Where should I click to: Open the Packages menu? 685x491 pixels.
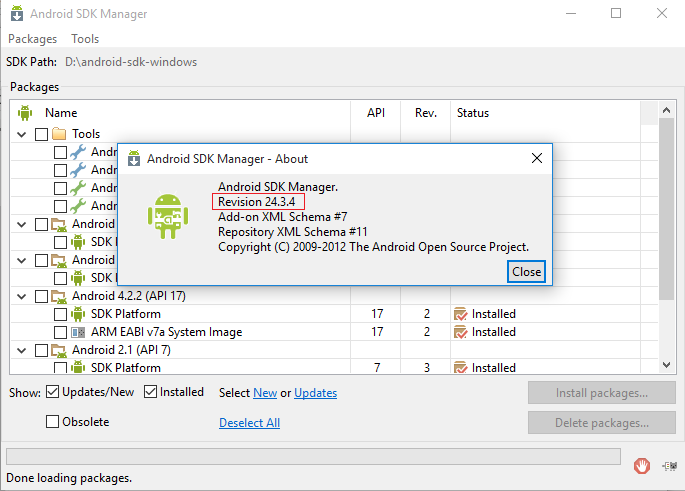coord(33,39)
